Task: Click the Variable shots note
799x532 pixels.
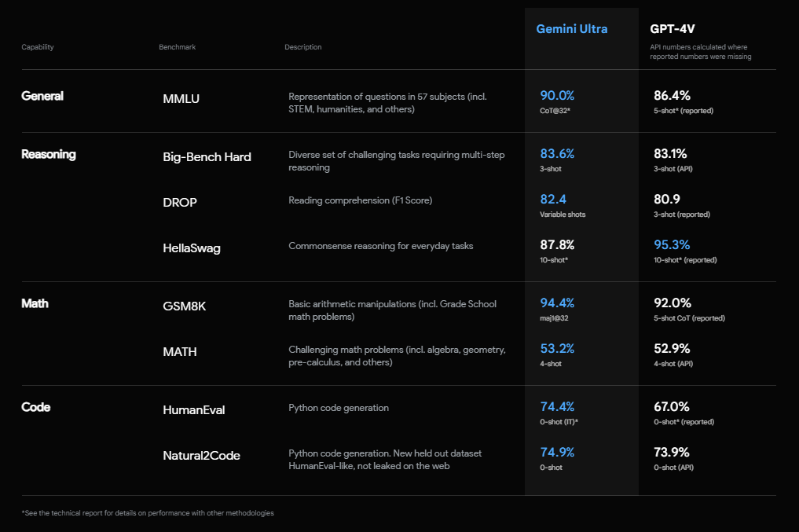Action: 563,215
